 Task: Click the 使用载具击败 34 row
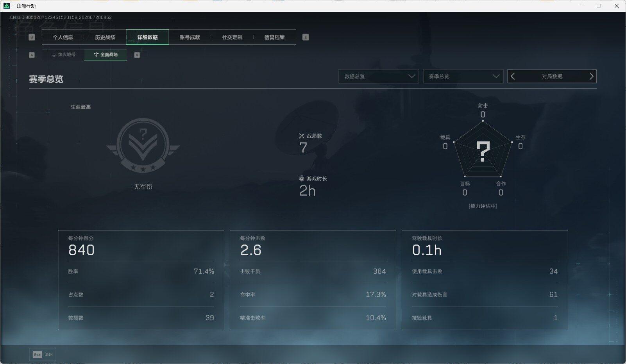[x=485, y=271]
